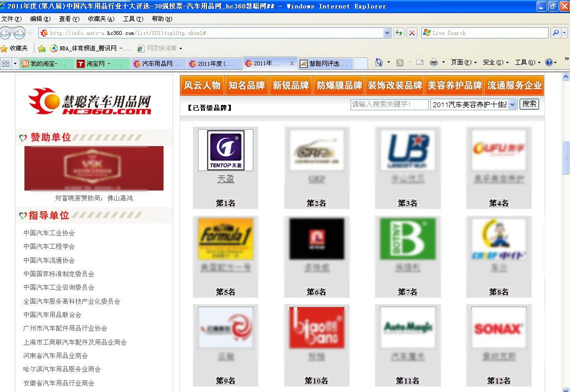Select the 流通服务企业 category tab
This screenshot has width=570, height=392.
pos(514,85)
